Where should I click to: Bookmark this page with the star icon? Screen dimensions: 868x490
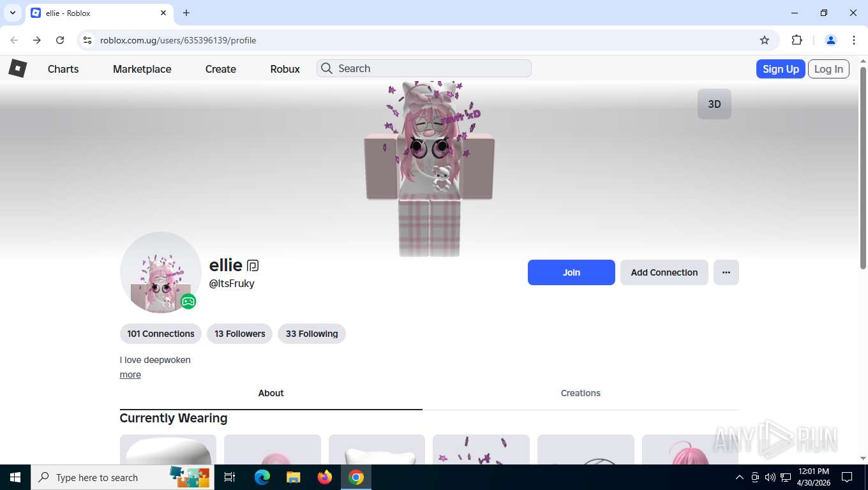pos(765,40)
